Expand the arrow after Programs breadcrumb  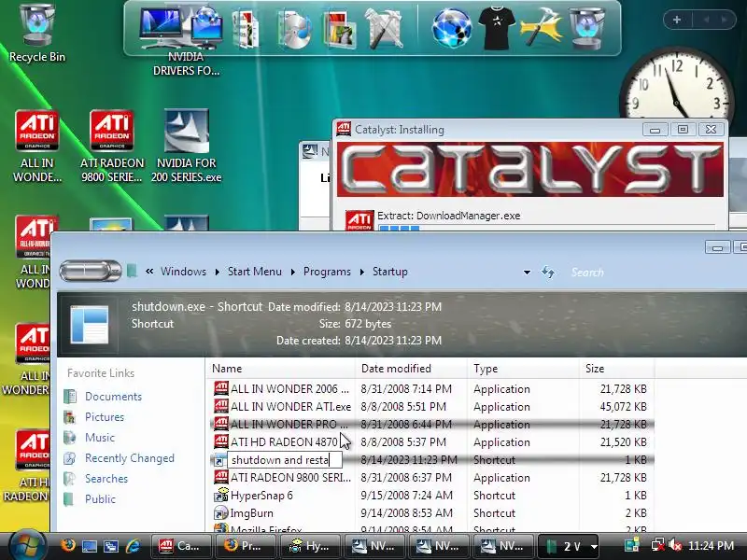pos(361,272)
